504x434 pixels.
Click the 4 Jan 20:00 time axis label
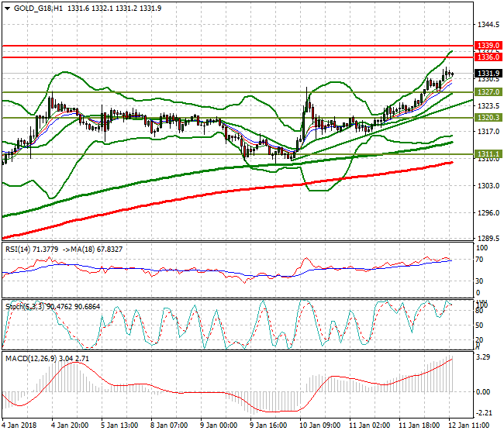point(70,425)
